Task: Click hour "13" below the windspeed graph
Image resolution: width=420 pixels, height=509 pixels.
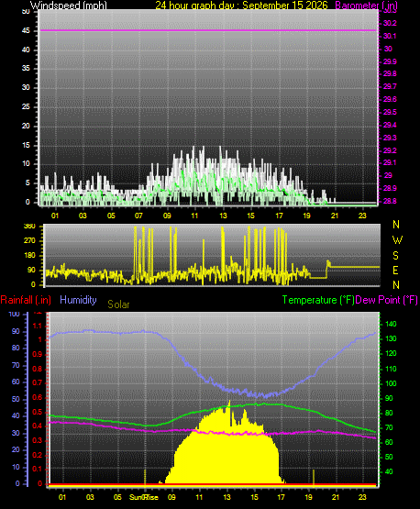Action: [x=223, y=216]
